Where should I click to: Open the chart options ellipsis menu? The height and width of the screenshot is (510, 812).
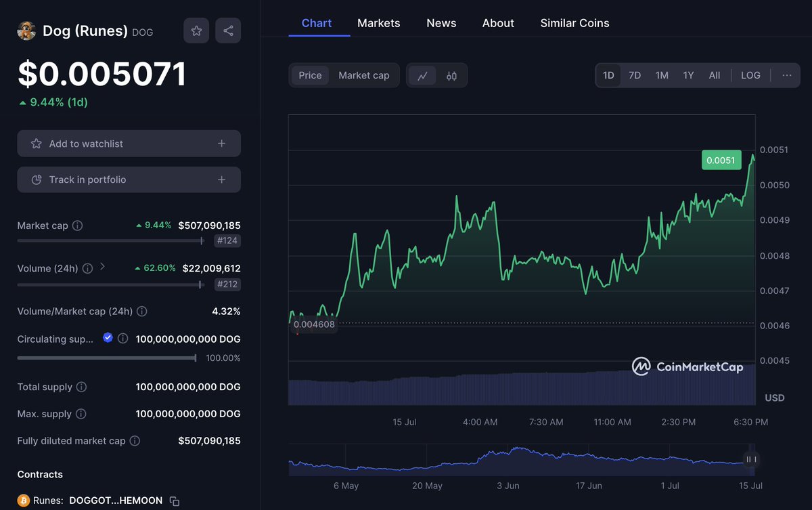click(x=786, y=75)
